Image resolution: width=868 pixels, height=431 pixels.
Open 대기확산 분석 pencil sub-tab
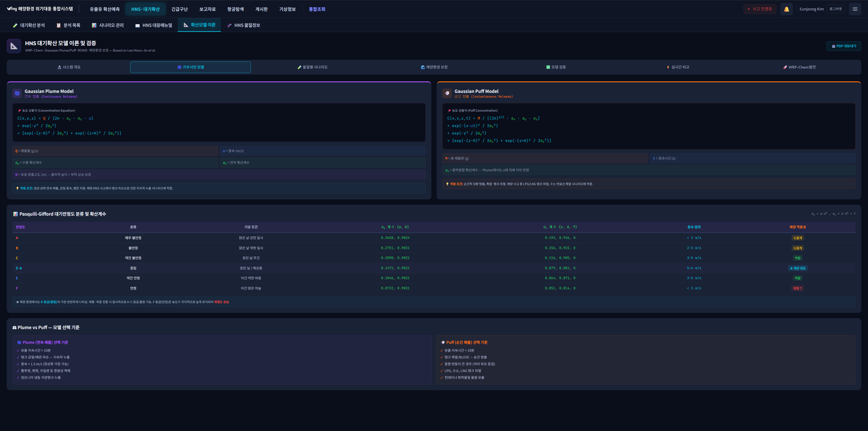29,25
